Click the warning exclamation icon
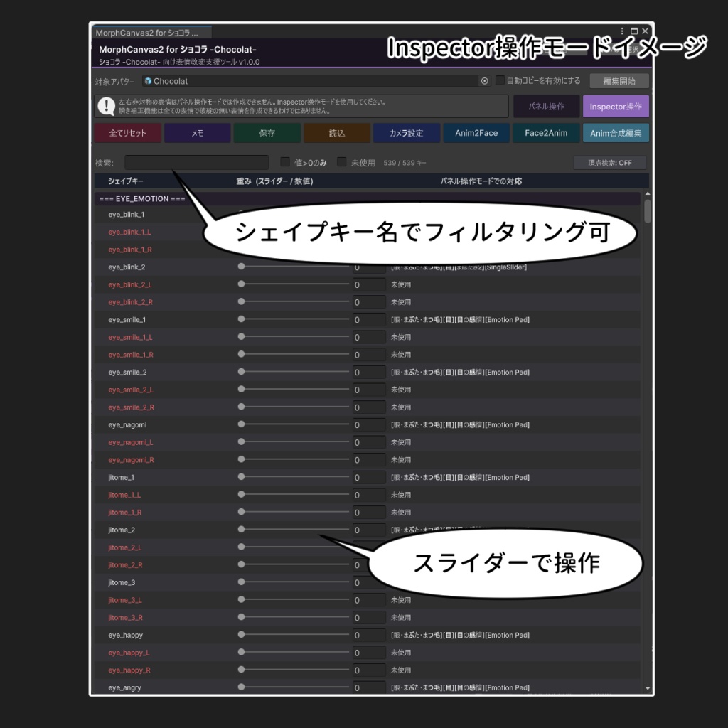Image resolution: width=728 pixels, height=728 pixels. (x=107, y=106)
